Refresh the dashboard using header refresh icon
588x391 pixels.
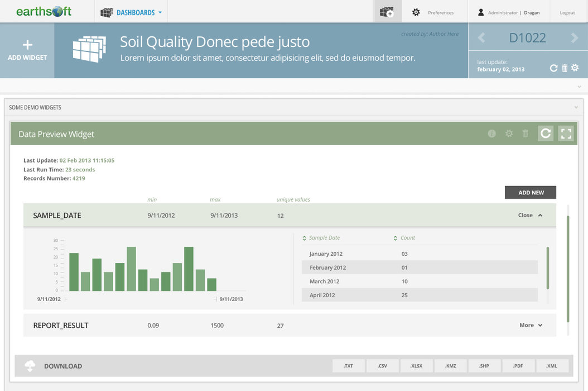(x=553, y=68)
